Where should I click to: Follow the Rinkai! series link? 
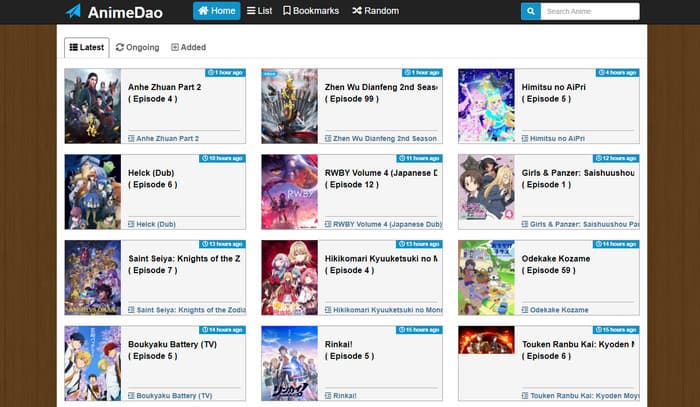(341, 395)
